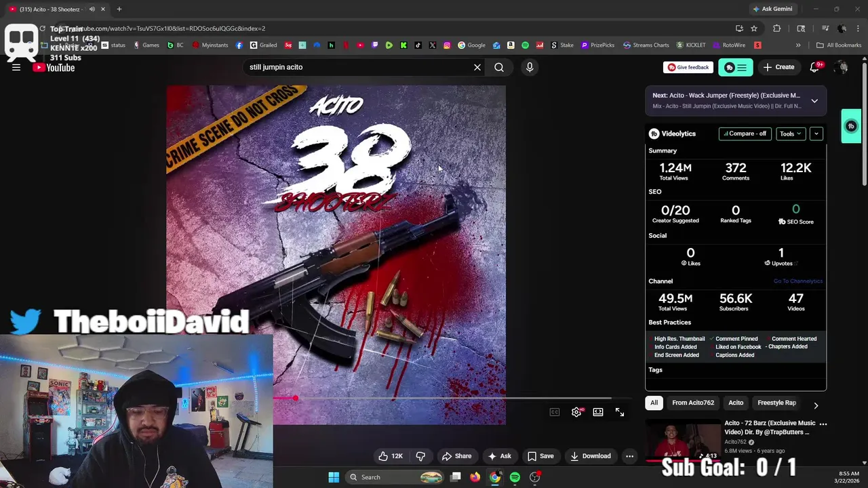This screenshot has height=488, width=868.
Task: Open the browser extensions puzzle icon
Action: tap(777, 28)
